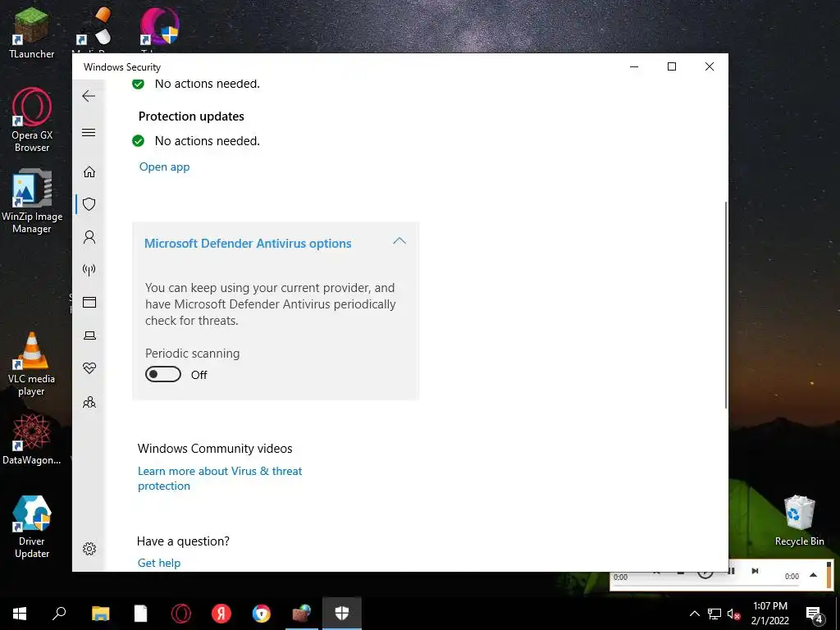Go back using the back arrow
840x630 pixels.
click(89, 96)
